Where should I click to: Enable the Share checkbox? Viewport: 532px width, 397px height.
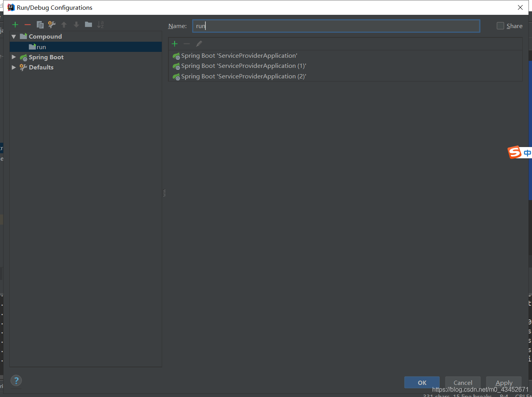tap(500, 26)
